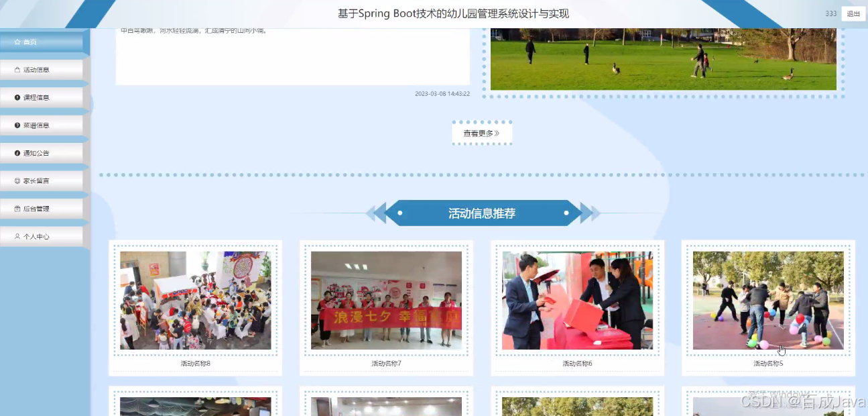Viewport: 868px width, 416px height.
Task: Click the calendar icon for 后台管理
Action: [17, 209]
